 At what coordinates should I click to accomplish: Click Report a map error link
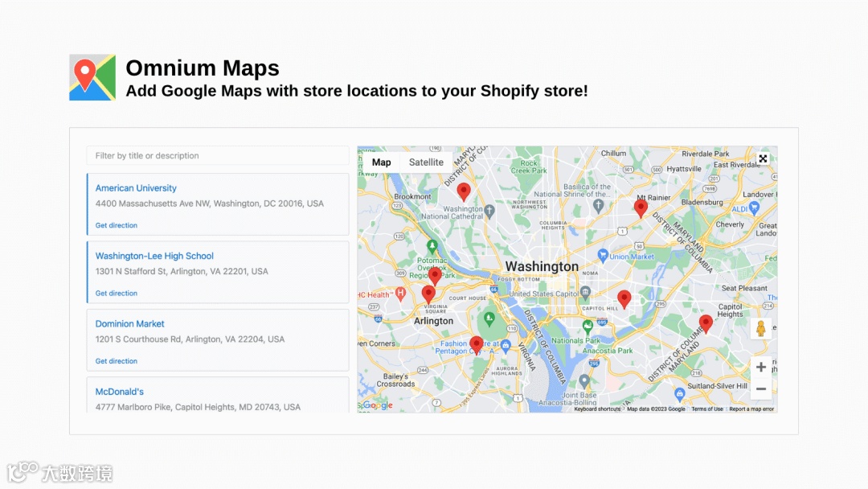pos(751,409)
